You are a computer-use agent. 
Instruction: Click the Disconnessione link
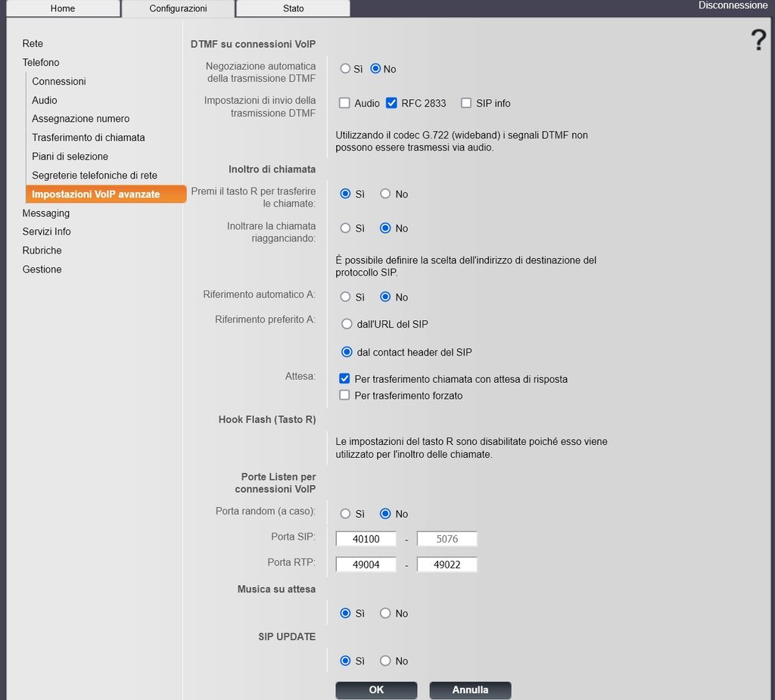point(733,5)
